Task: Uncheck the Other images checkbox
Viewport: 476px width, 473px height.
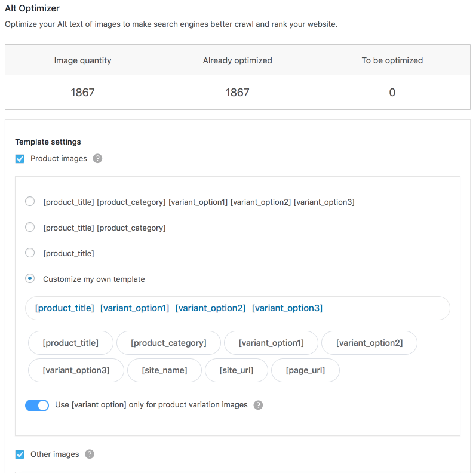Action: [x=20, y=454]
